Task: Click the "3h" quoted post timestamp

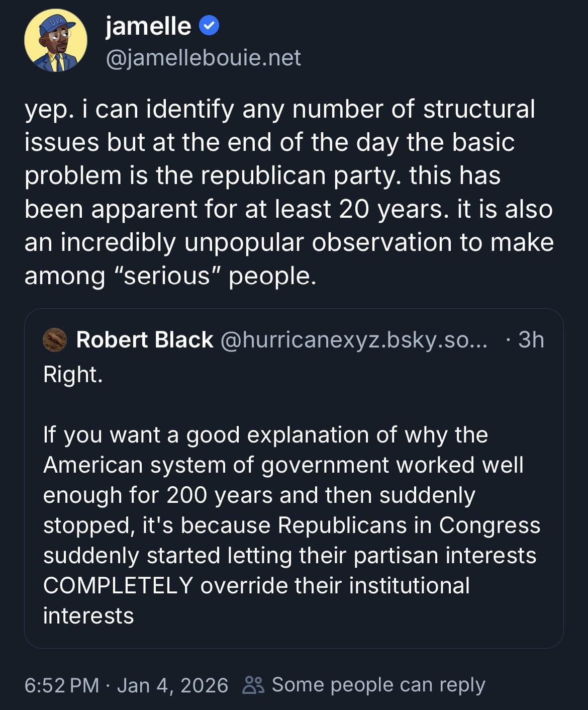Action: (531, 340)
